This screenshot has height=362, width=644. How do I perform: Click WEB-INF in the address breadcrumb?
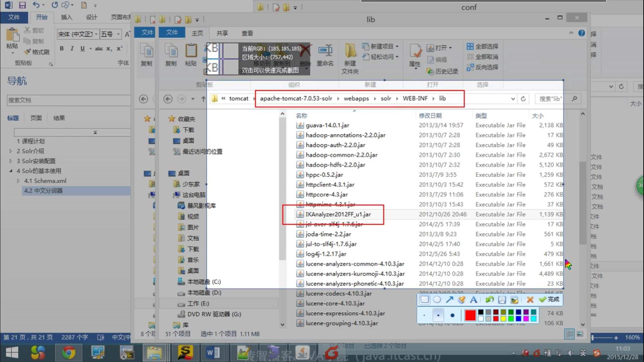click(x=415, y=98)
